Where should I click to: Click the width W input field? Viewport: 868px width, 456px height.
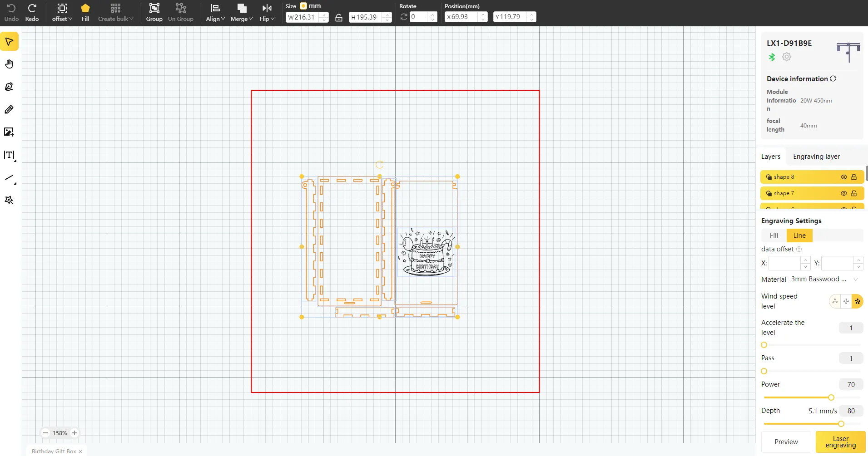307,17
